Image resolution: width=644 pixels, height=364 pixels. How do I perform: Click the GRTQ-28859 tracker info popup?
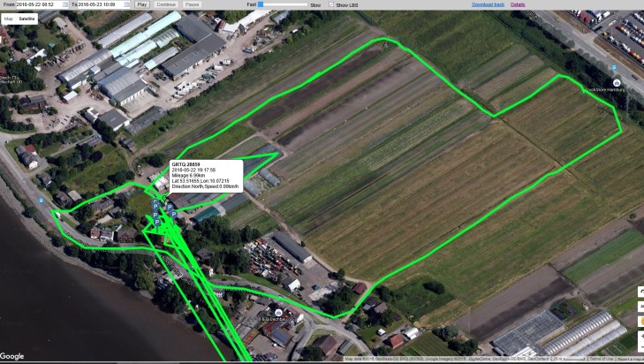tap(206, 175)
